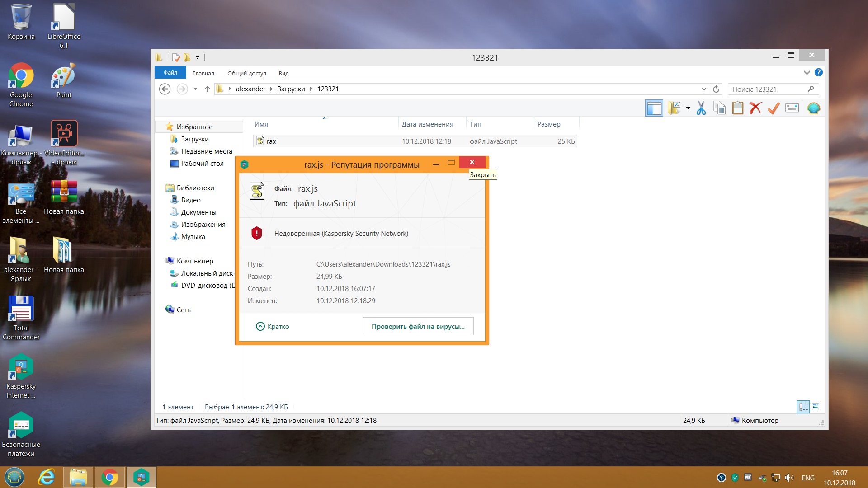
Task: Expand the ribbon with the chevron arrow
Action: point(807,73)
